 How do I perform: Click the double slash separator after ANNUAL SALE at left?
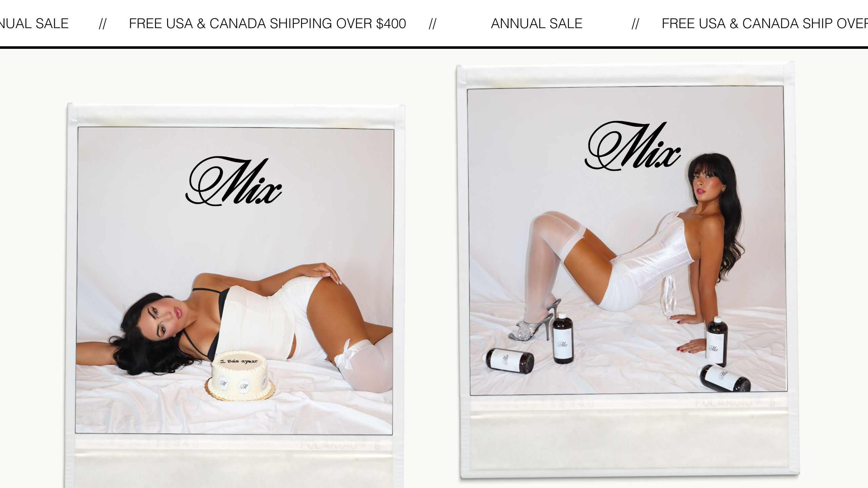coord(103,24)
